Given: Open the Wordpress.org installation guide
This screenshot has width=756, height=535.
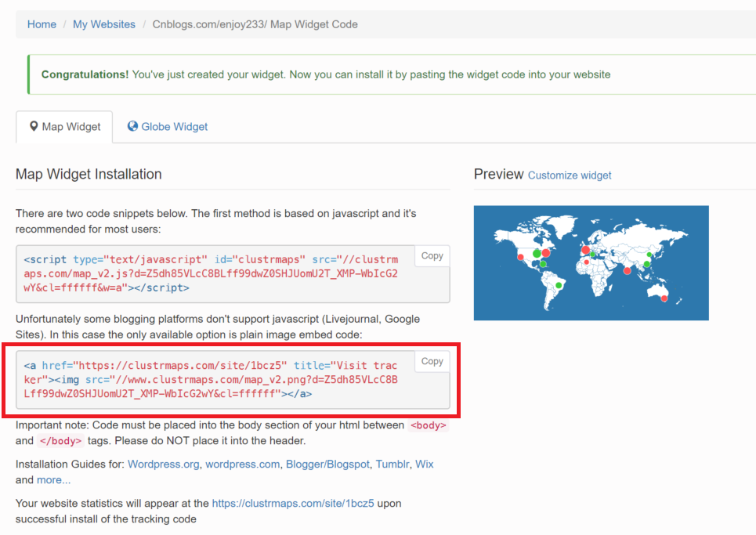Looking at the screenshot, I should (x=164, y=465).
